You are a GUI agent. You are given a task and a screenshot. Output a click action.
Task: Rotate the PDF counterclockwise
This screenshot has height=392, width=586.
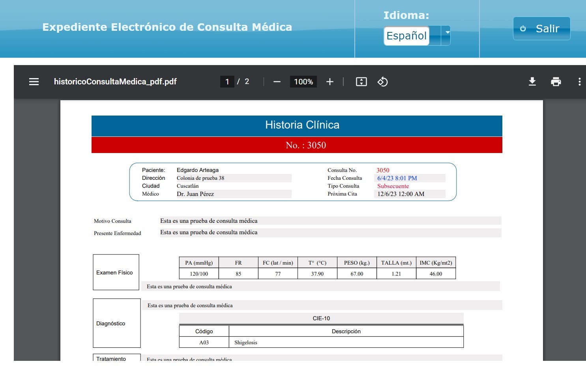[x=383, y=82]
